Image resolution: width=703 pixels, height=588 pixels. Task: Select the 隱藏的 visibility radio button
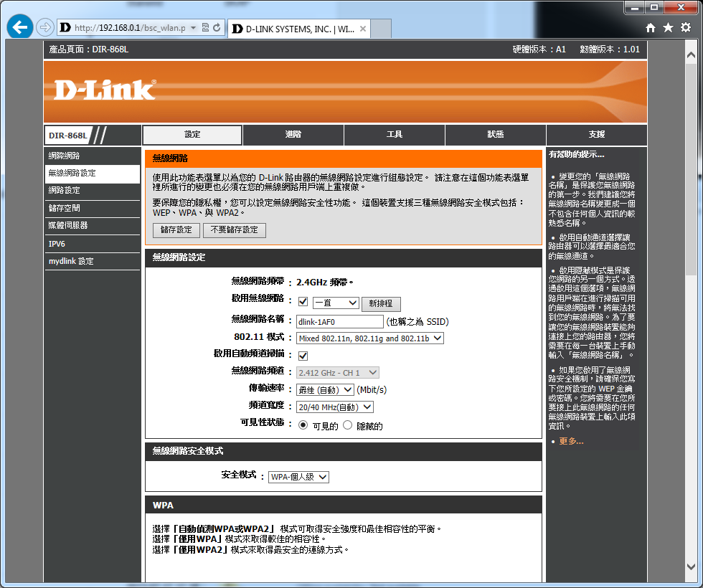[x=348, y=425]
